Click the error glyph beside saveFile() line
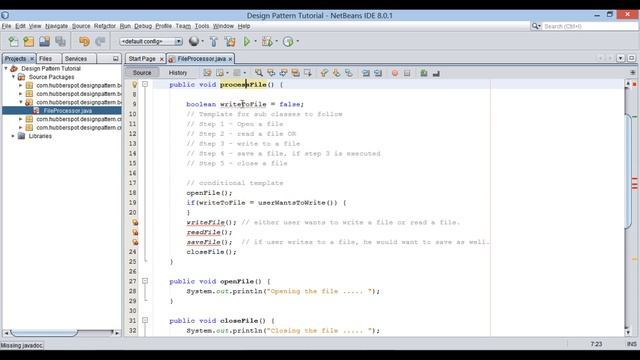Image resolution: width=640 pixels, height=360 pixels. click(135, 242)
